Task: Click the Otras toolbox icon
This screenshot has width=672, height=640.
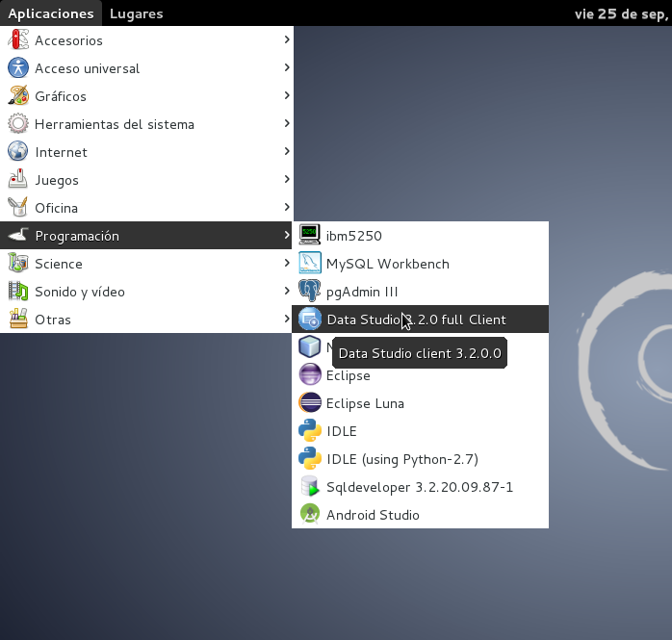Action: coord(18,320)
